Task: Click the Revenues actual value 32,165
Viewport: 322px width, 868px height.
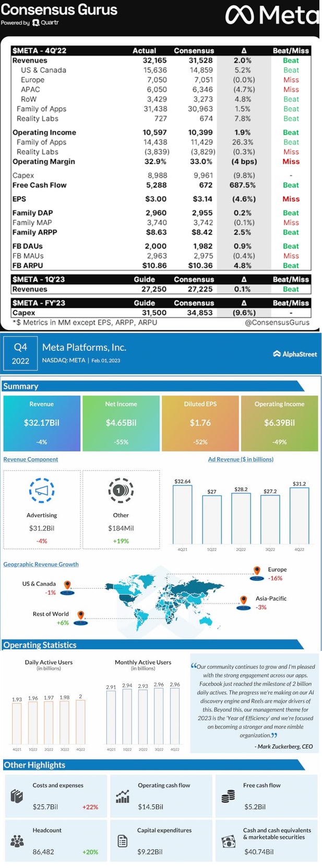Action: [155, 61]
